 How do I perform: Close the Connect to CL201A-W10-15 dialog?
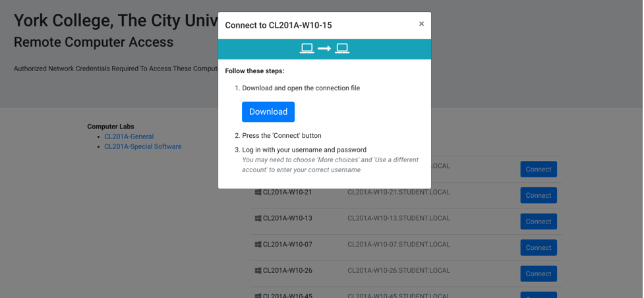coord(421,24)
